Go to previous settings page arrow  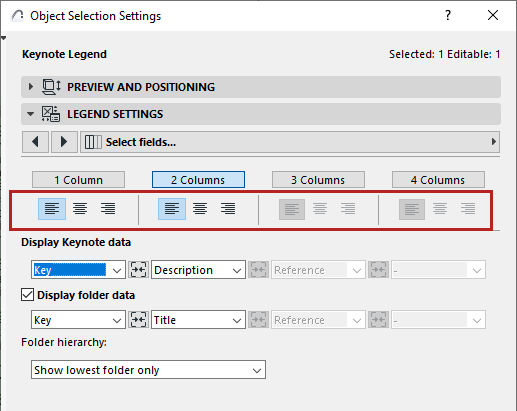tap(36, 142)
